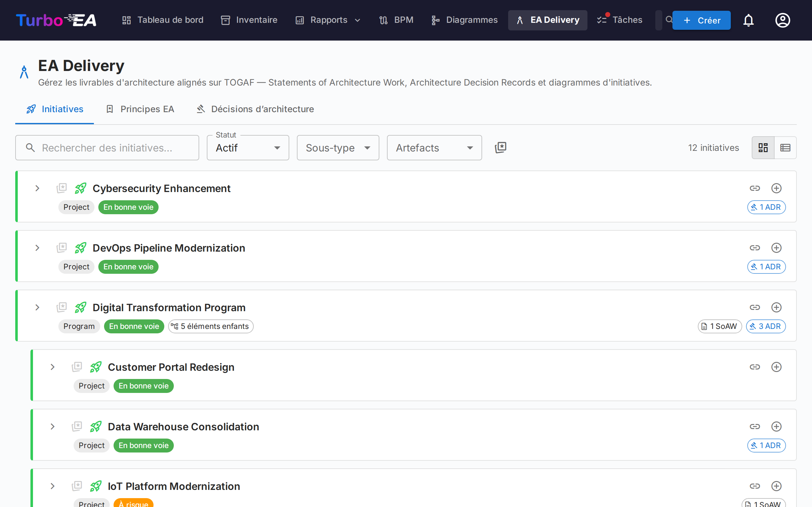Open the diagram icon for Digital Transformation Program
The image size is (812, 507).
click(62, 307)
